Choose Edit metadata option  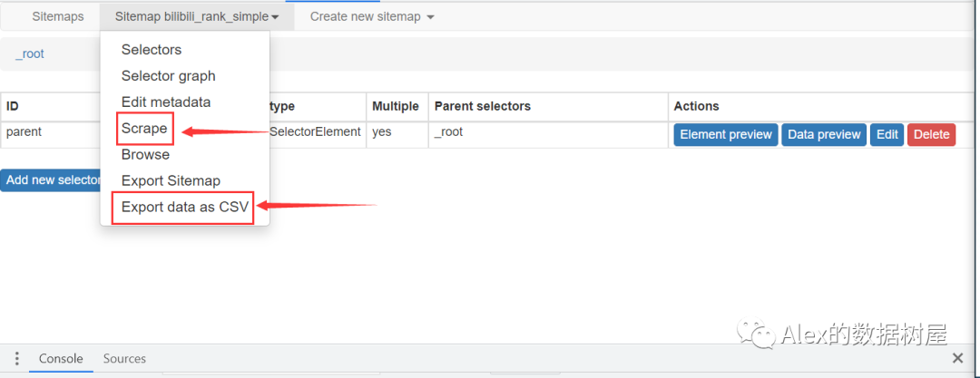click(x=166, y=102)
